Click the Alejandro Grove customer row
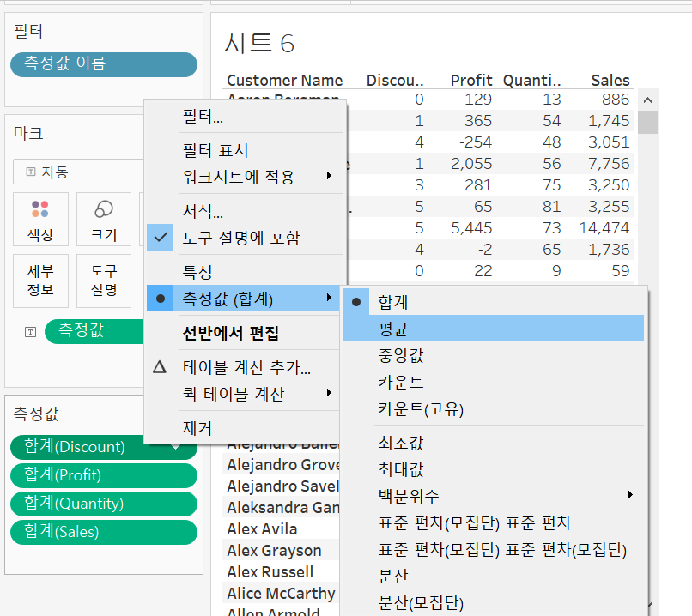This screenshot has width=692, height=616. pos(282,465)
